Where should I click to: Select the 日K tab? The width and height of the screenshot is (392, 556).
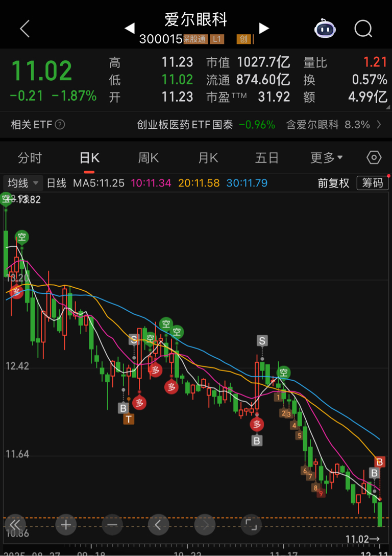[x=89, y=158]
